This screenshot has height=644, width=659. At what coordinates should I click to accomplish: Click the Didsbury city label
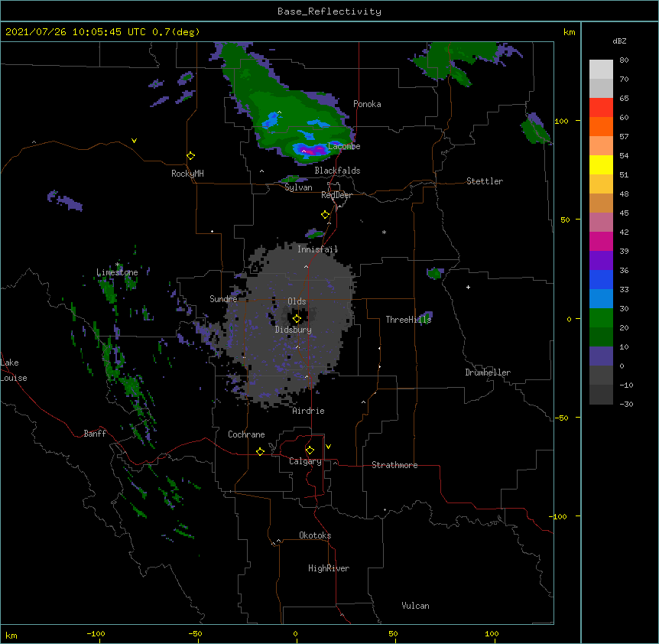click(294, 330)
